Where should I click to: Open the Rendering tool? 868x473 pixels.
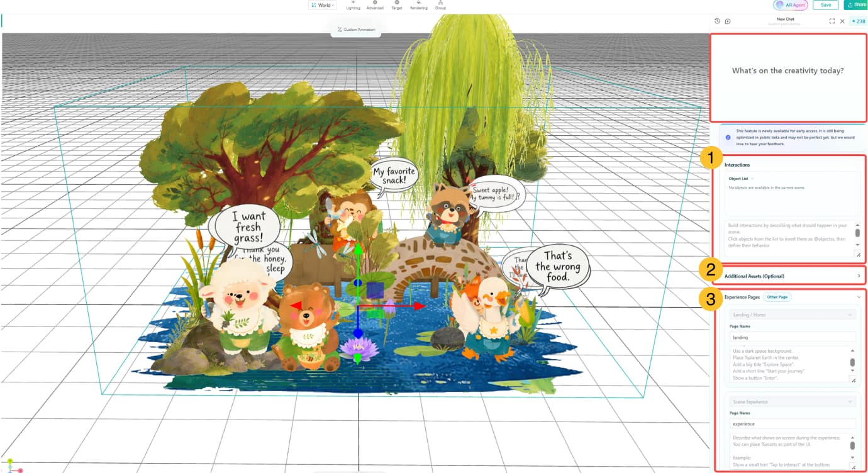tap(418, 5)
